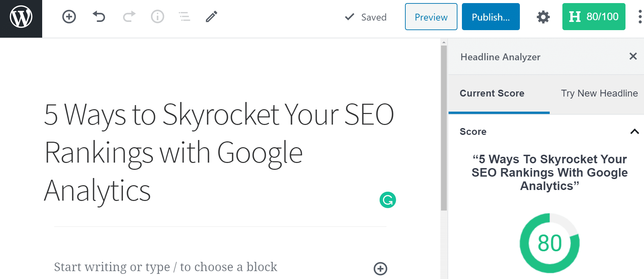This screenshot has width=644, height=279.
Task: Click the Preview button
Action: [x=431, y=17]
